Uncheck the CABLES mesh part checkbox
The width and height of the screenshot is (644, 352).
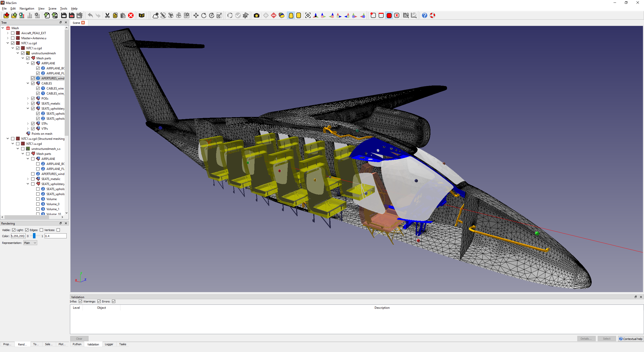pyautogui.click(x=33, y=83)
